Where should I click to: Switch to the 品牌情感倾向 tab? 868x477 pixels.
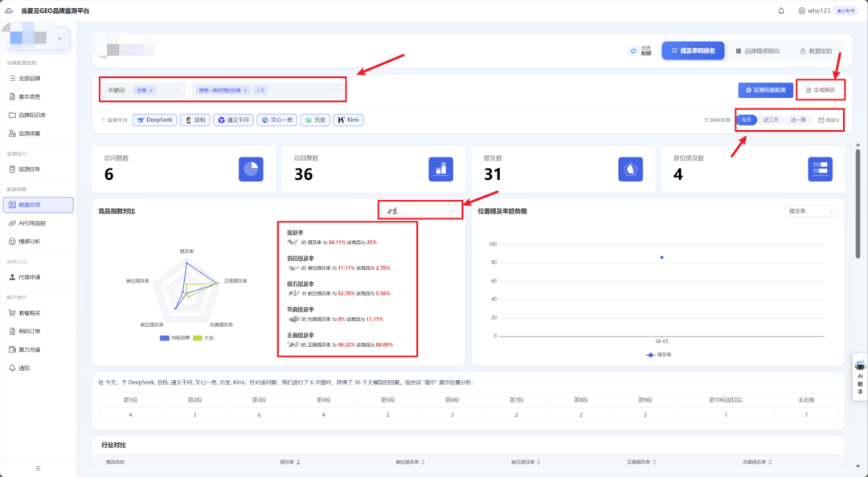757,51
